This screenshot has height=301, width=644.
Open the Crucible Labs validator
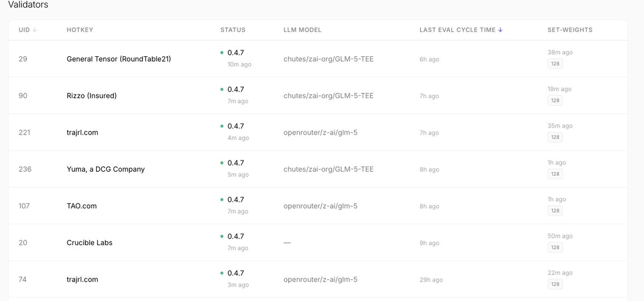90,243
